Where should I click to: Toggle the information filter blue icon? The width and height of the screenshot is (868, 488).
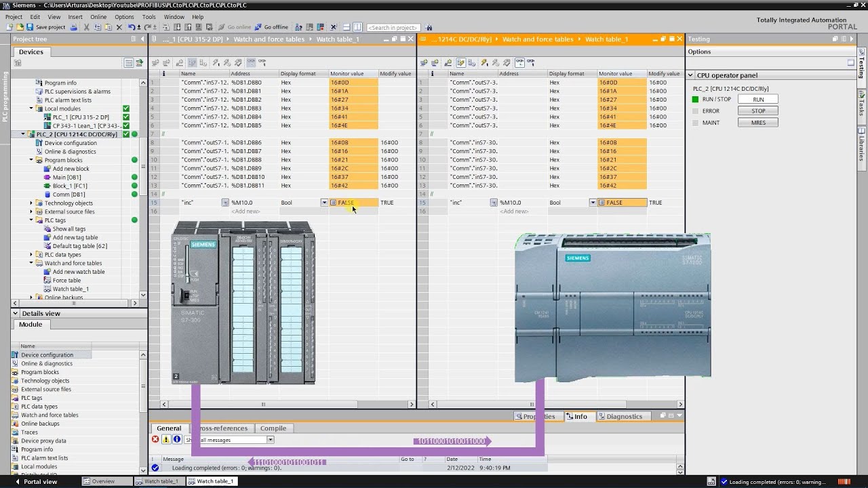coord(177,440)
